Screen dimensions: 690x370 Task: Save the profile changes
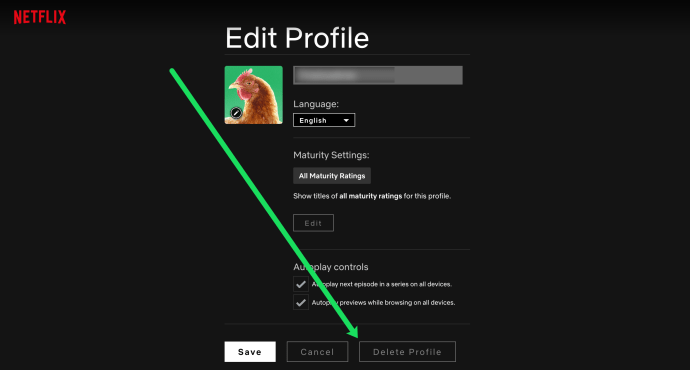point(250,352)
